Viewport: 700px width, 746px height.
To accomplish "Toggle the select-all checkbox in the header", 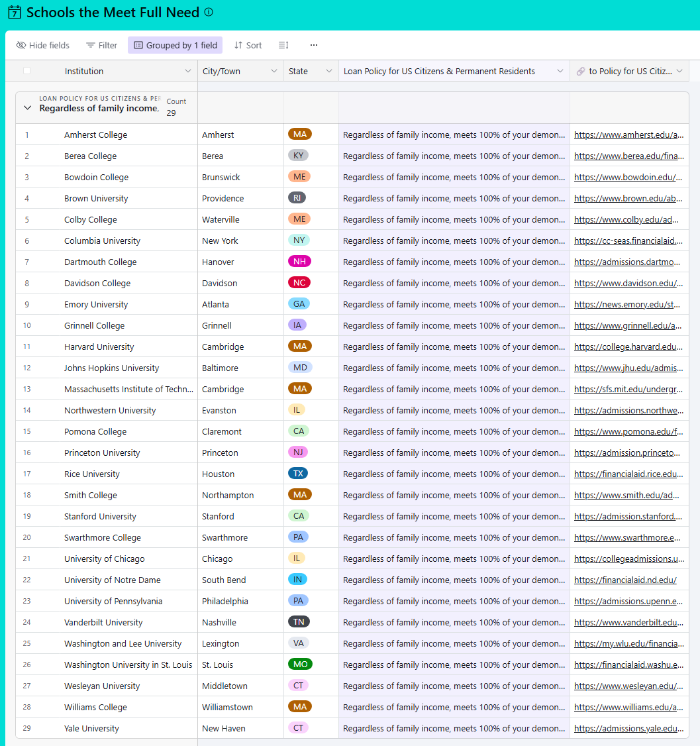I will [x=26, y=71].
